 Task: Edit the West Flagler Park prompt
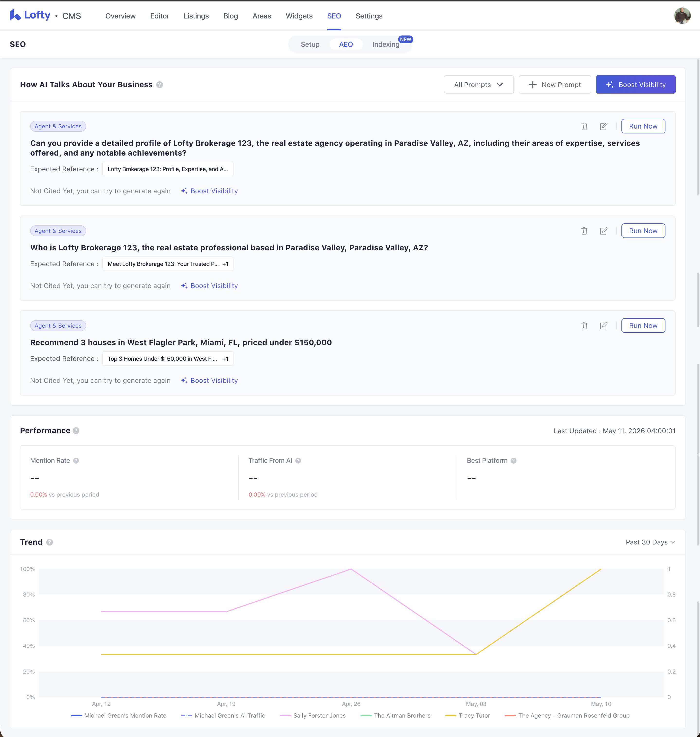tap(603, 326)
